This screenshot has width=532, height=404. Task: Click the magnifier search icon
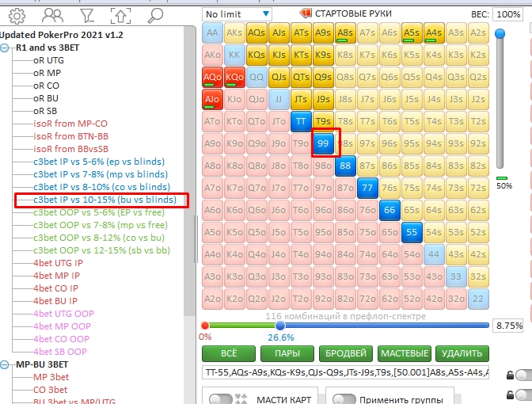click(x=155, y=16)
